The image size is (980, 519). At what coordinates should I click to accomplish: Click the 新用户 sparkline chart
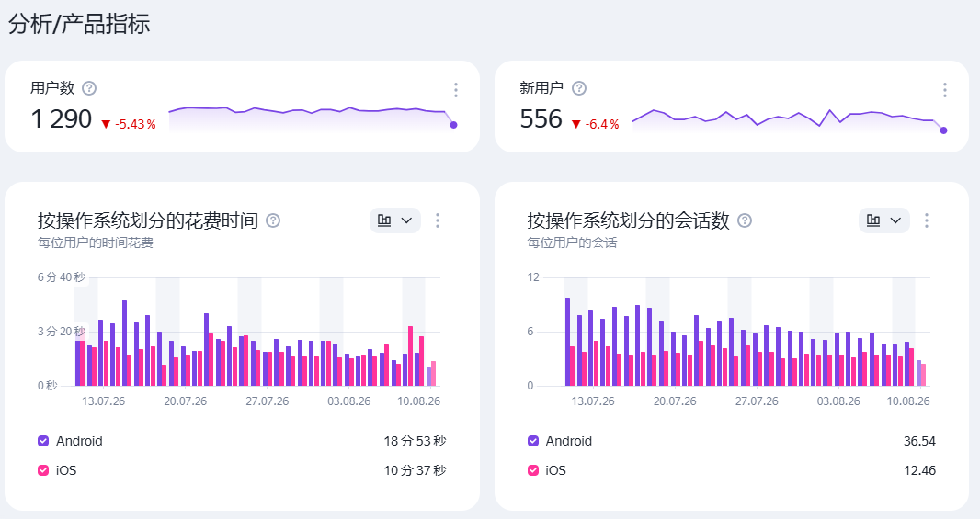coord(790,120)
